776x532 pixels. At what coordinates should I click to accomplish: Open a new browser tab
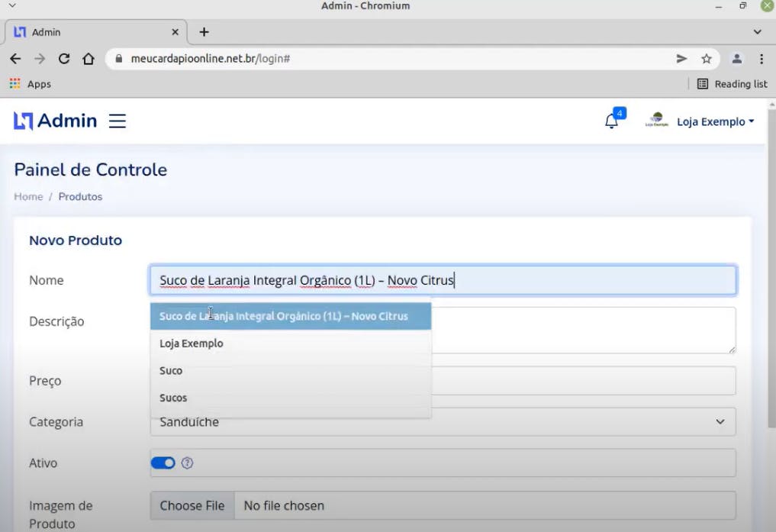(204, 32)
